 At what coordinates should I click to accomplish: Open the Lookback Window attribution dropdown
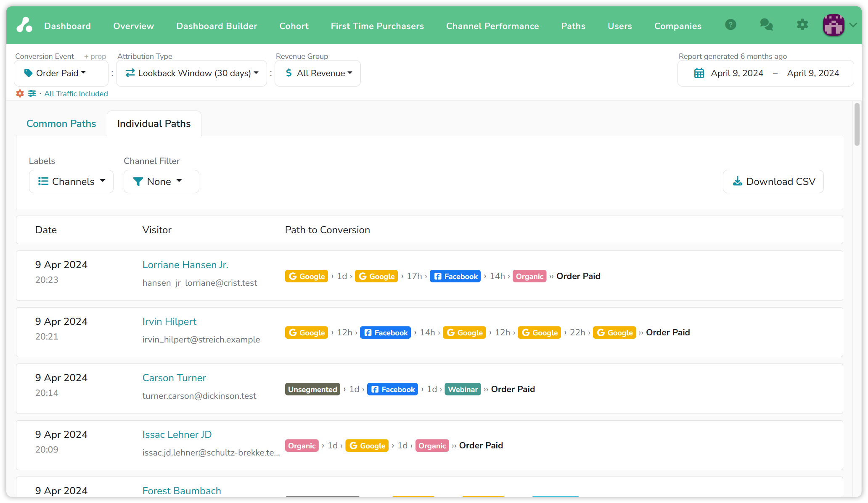pyautogui.click(x=191, y=73)
